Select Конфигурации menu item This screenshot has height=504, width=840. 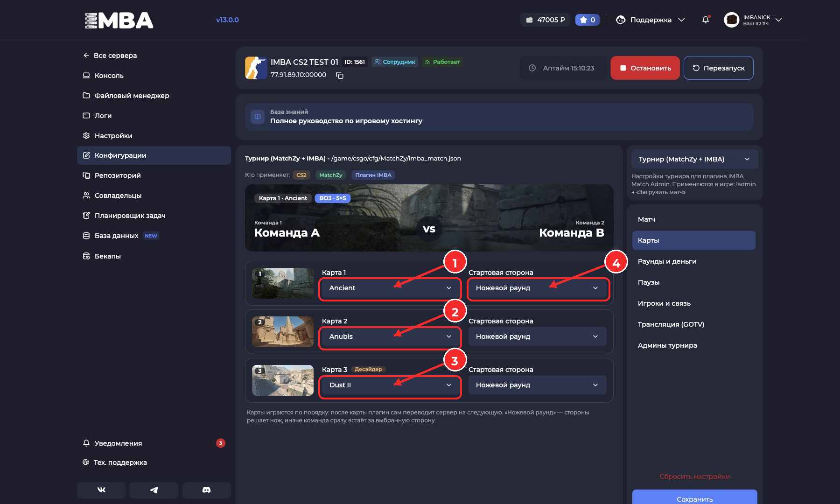click(x=154, y=155)
